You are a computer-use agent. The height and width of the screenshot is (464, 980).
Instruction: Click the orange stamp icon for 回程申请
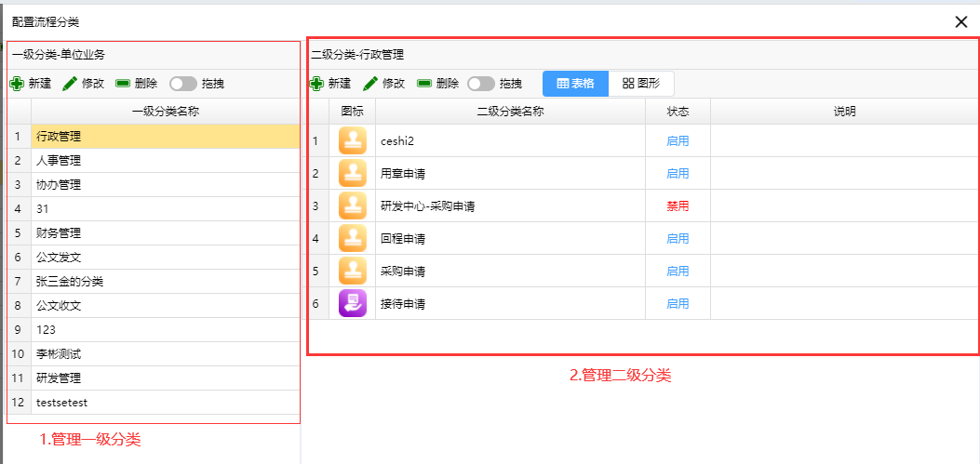pos(352,238)
